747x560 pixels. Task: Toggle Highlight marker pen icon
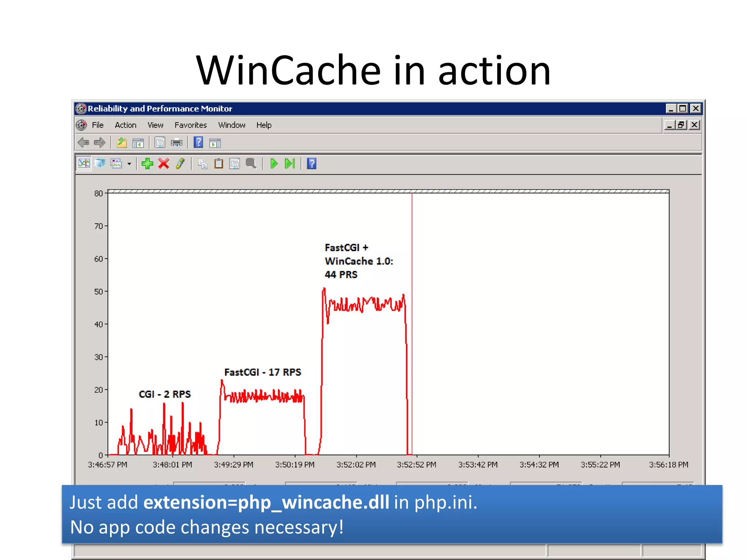[x=180, y=163]
